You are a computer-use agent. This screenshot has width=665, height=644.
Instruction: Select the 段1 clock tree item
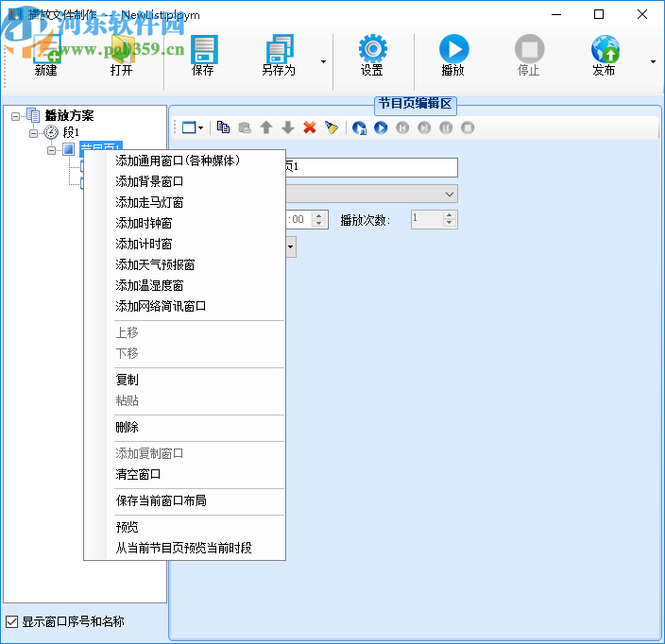[x=71, y=132]
